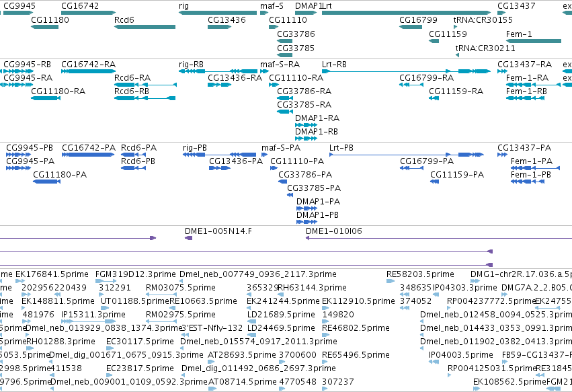Select the Fem-1 gene bar

pyautogui.click(x=534, y=41)
